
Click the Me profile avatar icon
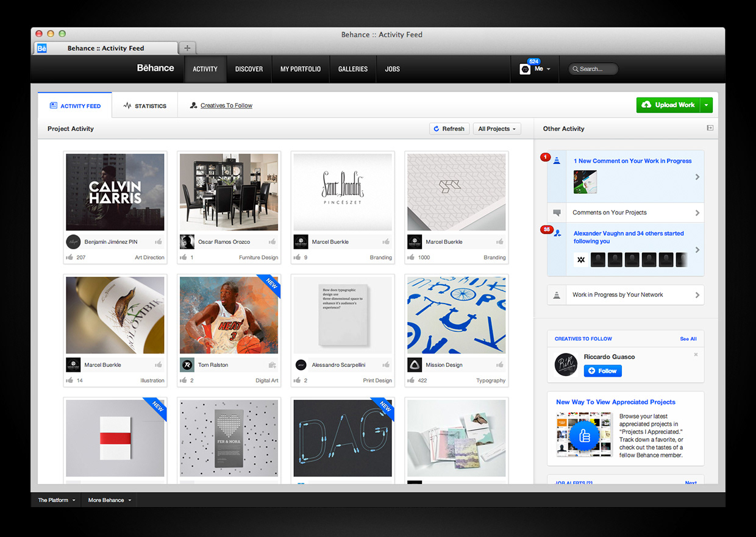[x=525, y=69]
